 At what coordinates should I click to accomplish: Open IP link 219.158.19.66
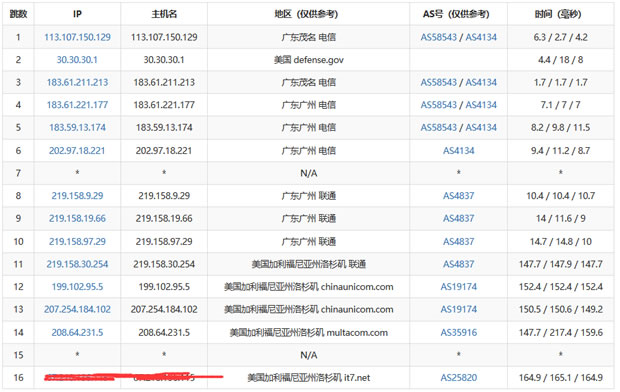tap(78, 218)
